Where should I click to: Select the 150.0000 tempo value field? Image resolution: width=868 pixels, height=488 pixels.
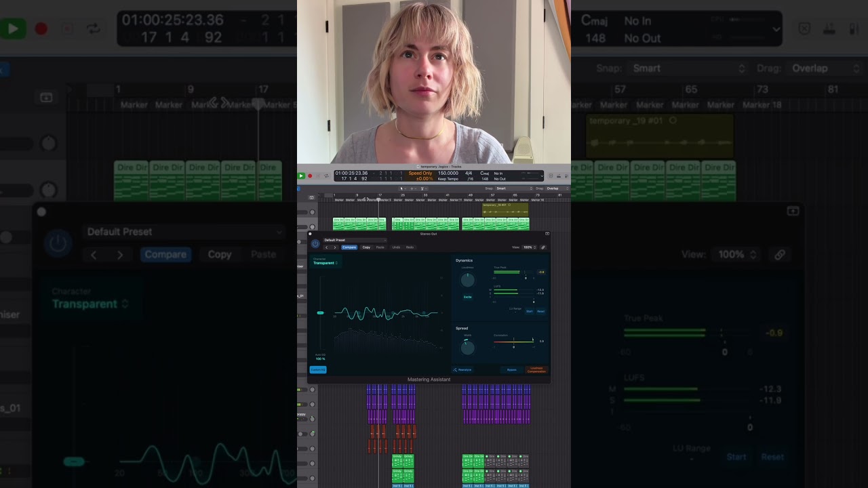[448, 173]
